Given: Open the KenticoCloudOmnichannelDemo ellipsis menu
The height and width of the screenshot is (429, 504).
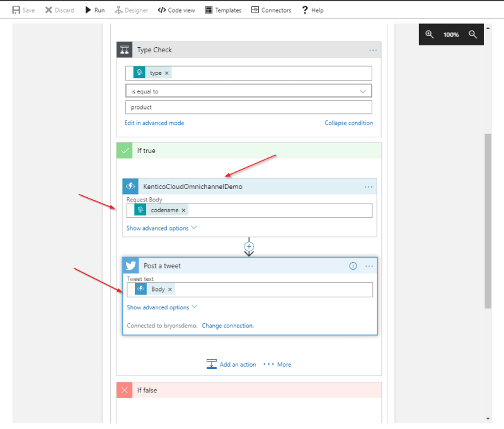Looking at the screenshot, I should (369, 186).
